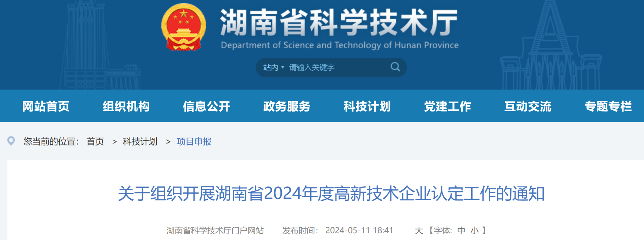This screenshot has height=240, width=644.
Task: Click the 湖南省科学技术厅 site title
Action: click(x=339, y=23)
